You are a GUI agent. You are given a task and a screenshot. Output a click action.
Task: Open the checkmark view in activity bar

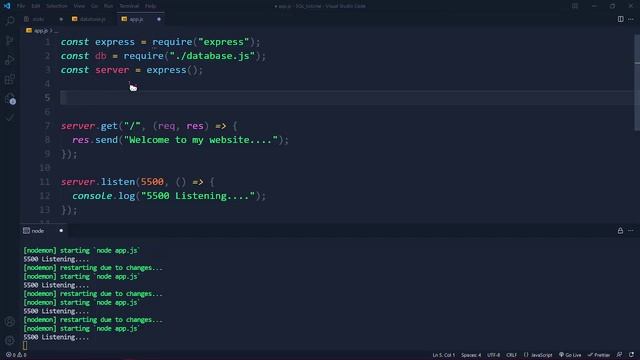(10, 118)
